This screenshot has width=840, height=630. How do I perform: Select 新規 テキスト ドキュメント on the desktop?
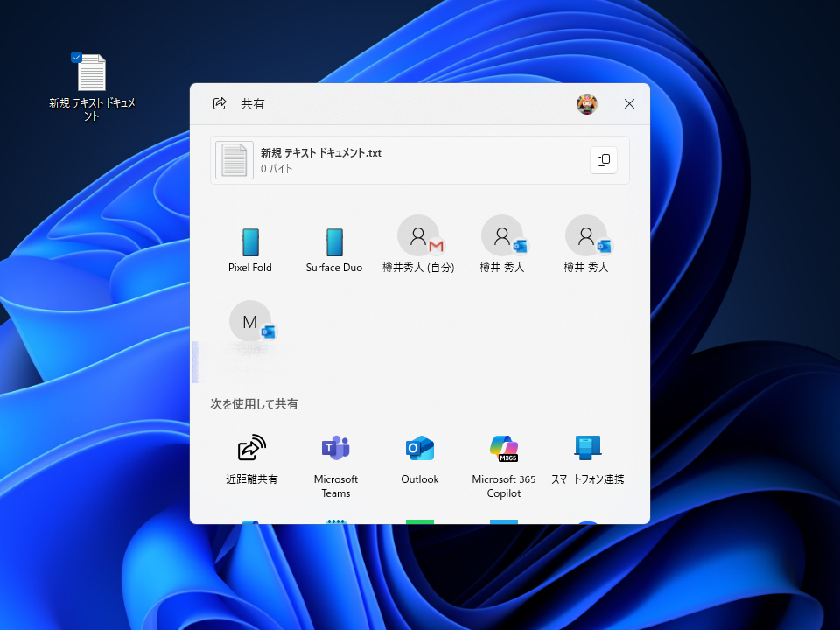91,73
